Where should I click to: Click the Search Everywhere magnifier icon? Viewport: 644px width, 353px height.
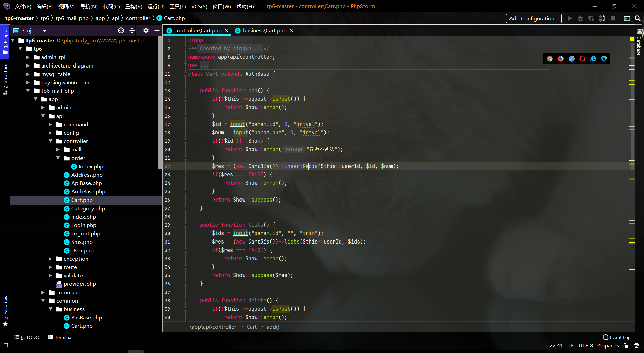click(x=638, y=18)
